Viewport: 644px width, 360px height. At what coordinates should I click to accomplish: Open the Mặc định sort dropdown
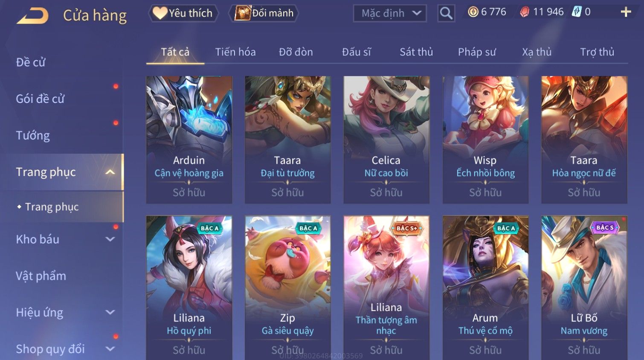[x=390, y=13]
